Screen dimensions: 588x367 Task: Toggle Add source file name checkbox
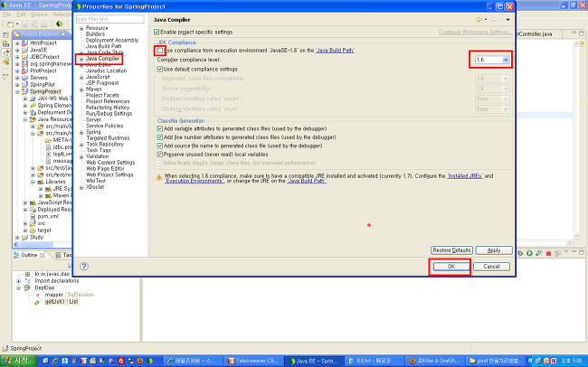160,146
